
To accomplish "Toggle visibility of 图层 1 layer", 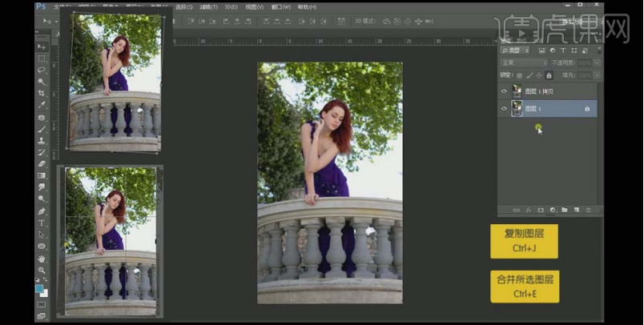I will (504, 108).
